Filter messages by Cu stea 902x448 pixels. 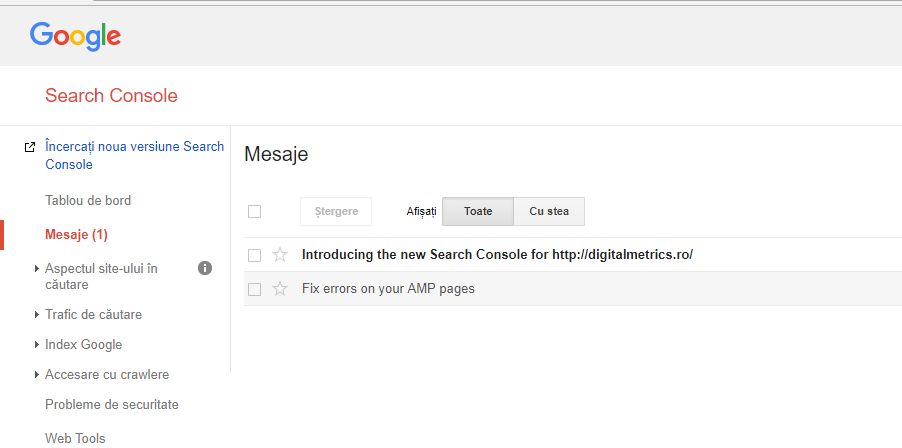549,211
